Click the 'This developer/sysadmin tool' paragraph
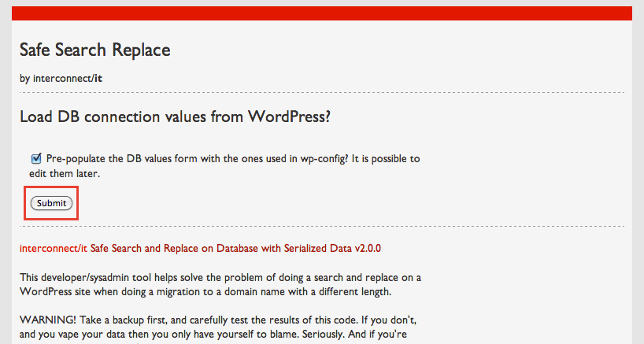This screenshot has width=644, height=344. click(220, 285)
